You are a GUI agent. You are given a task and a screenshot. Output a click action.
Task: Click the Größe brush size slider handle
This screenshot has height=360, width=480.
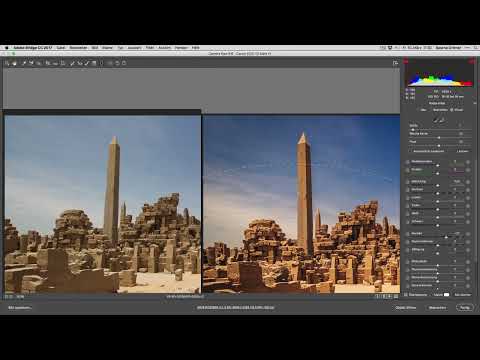coord(413,129)
